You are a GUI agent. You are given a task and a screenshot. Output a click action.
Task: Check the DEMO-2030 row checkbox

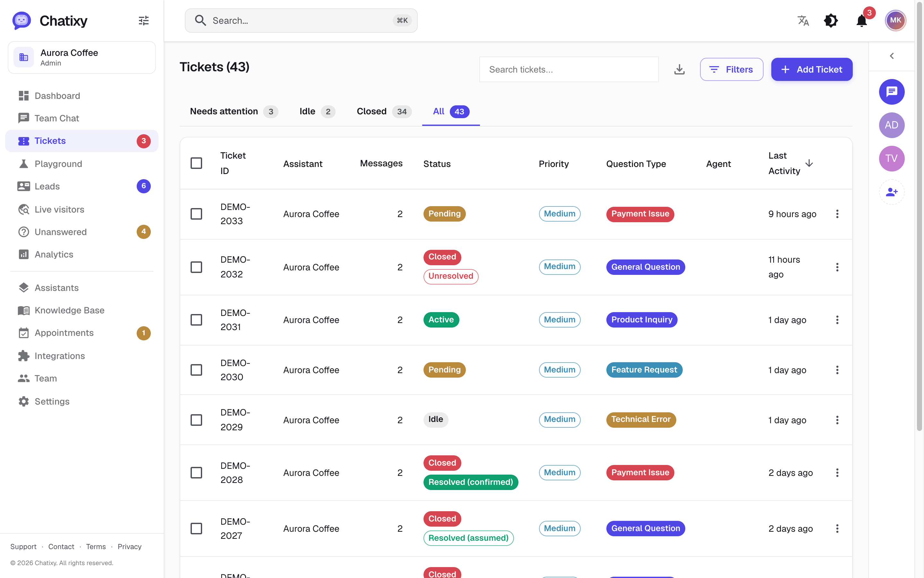tap(196, 370)
